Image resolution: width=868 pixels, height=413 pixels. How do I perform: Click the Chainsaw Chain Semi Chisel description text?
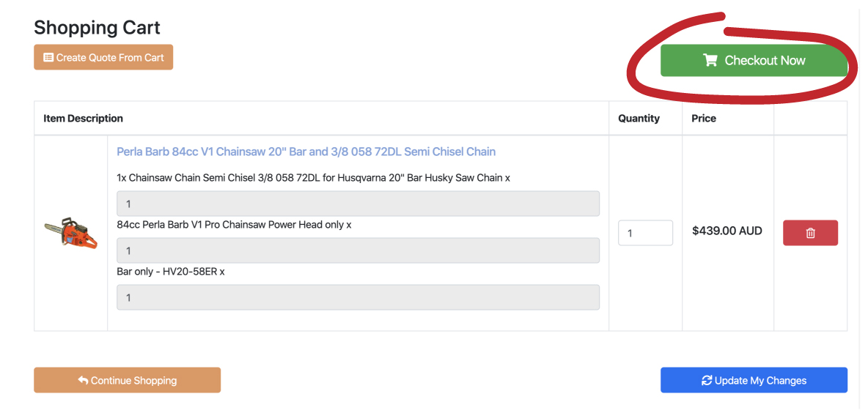click(313, 178)
